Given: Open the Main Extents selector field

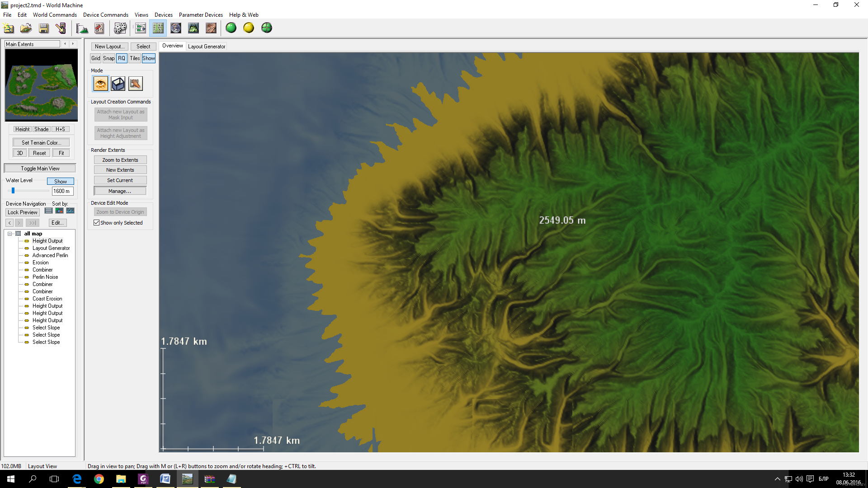Looking at the screenshot, I should (x=32, y=44).
